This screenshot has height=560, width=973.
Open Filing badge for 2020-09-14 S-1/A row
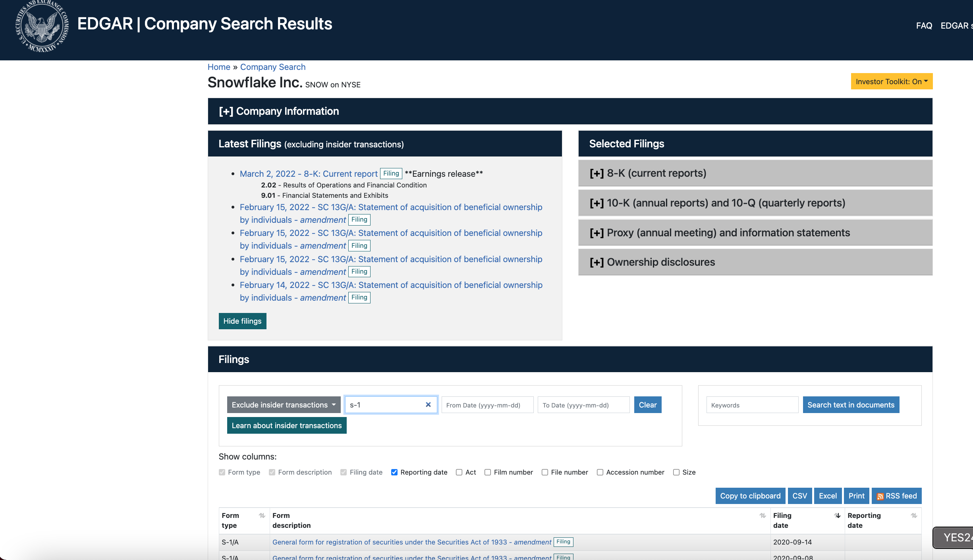pyautogui.click(x=563, y=542)
